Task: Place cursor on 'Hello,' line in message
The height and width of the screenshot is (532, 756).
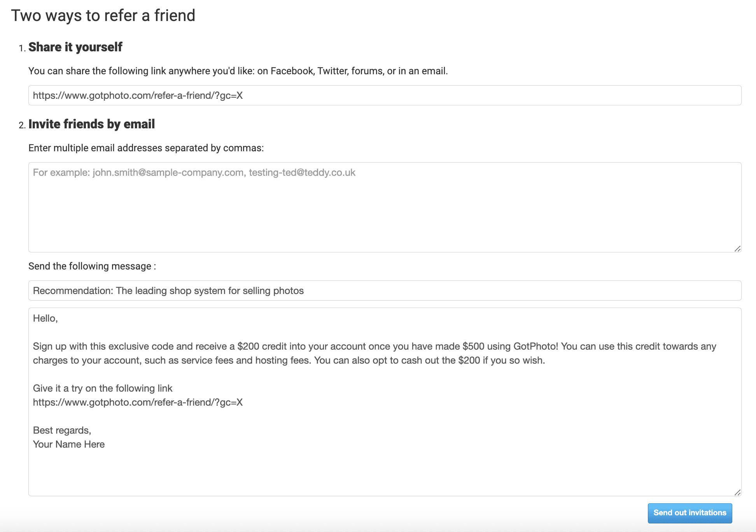Action: [x=45, y=318]
